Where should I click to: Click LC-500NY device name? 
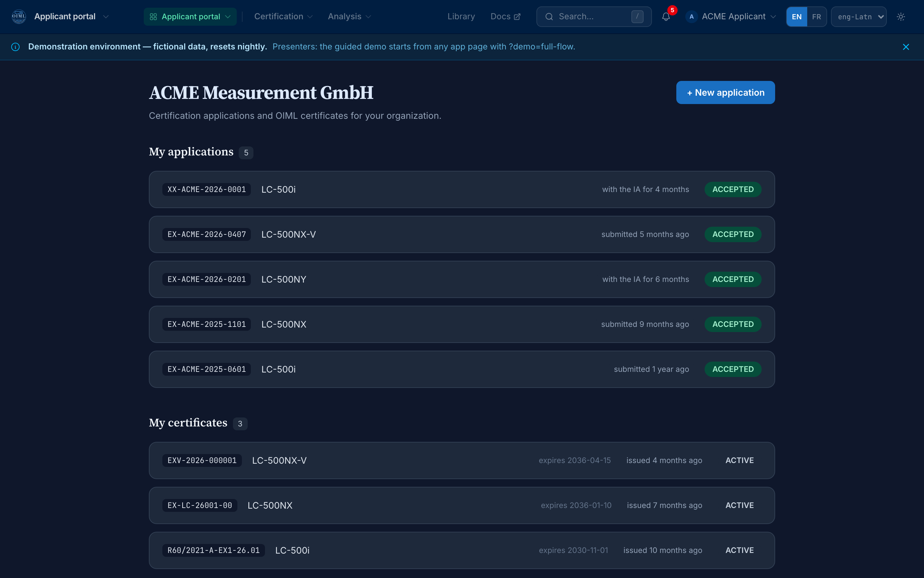[284, 279]
